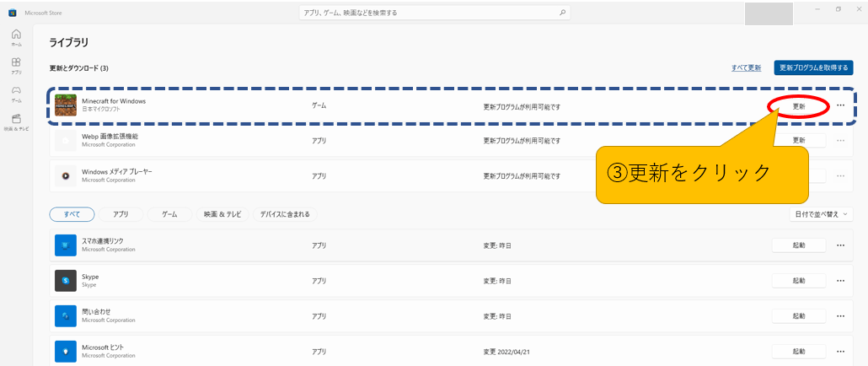The width and height of the screenshot is (868, 366).
Task: Click the スマホ連携リンク app icon
Action: (x=66, y=245)
